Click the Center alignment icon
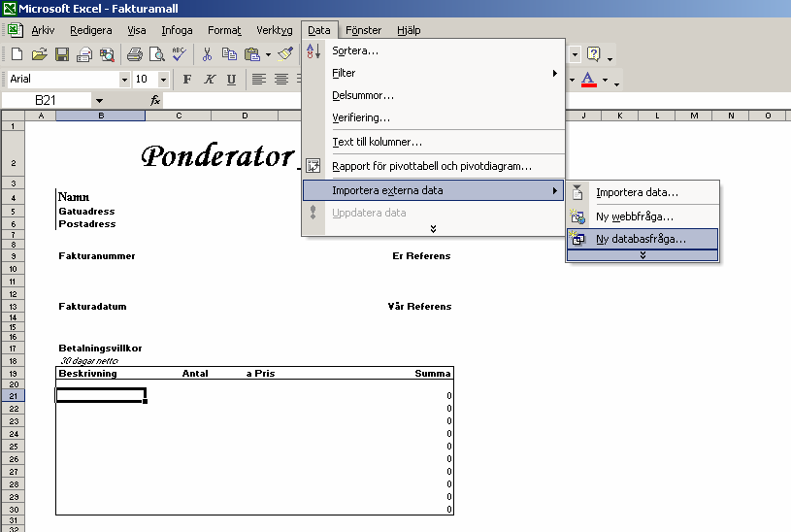This screenshot has width=791, height=532. 281,80
